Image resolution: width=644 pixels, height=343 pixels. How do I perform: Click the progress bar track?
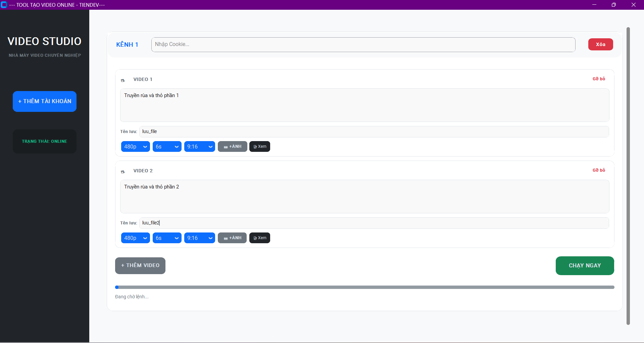tap(364, 287)
